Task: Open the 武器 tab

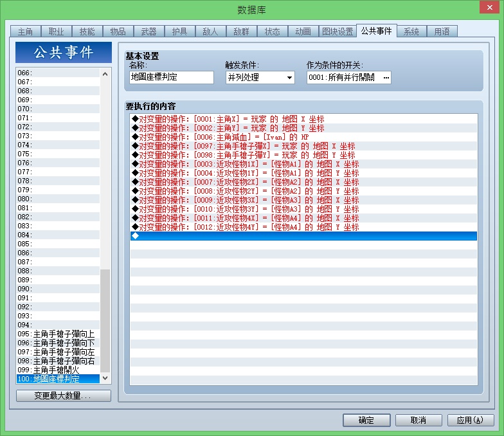Action: coord(149,32)
